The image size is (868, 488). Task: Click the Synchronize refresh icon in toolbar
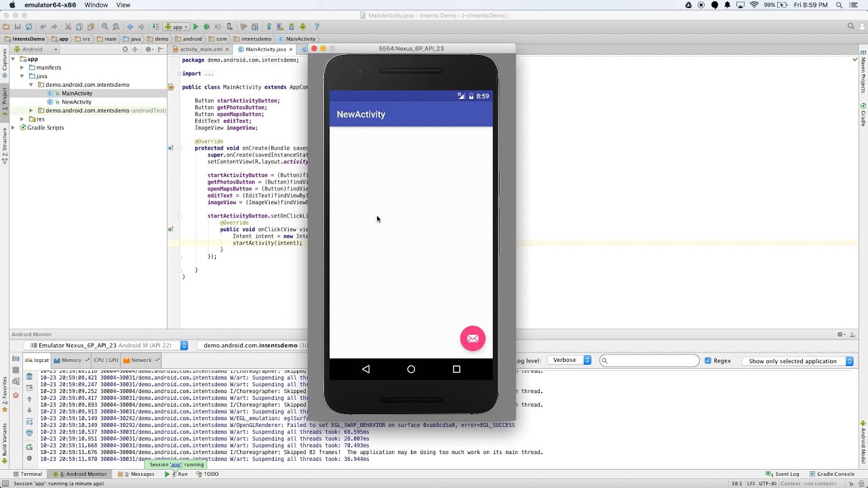click(28, 27)
